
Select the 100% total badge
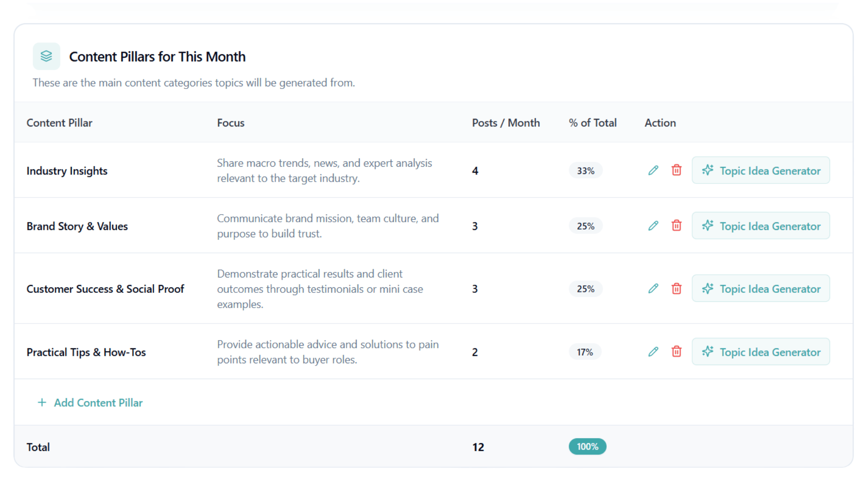coord(587,447)
